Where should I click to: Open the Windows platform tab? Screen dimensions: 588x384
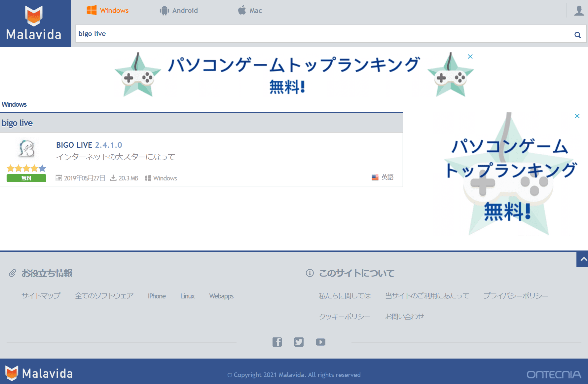coord(107,10)
